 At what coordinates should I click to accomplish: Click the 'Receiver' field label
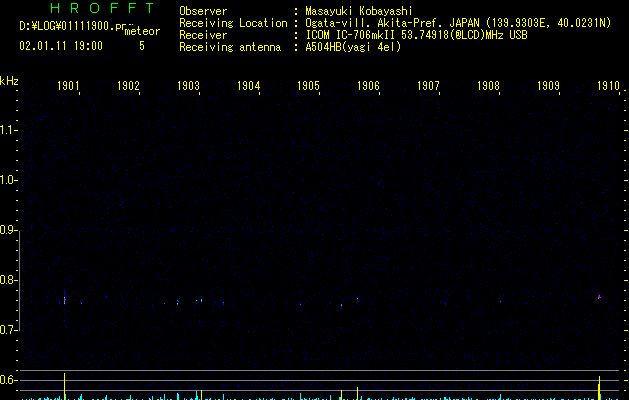coord(203,35)
